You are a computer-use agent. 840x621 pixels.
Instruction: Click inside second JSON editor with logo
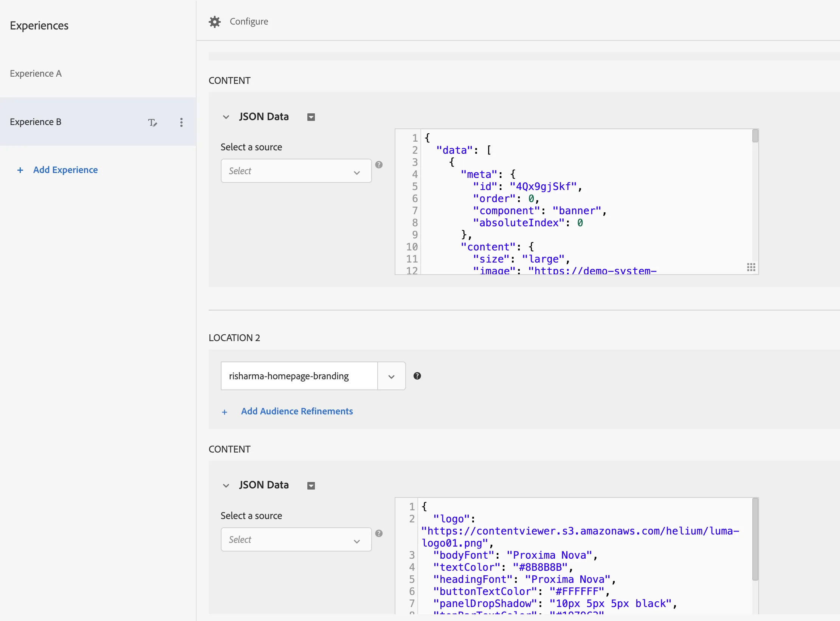pos(577,556)
